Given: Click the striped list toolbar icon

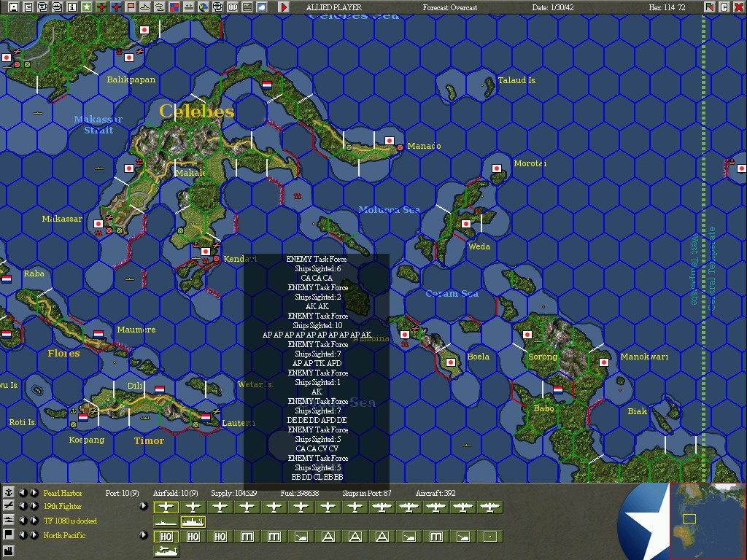Looking at the screenshot, I should coord(247,7).
